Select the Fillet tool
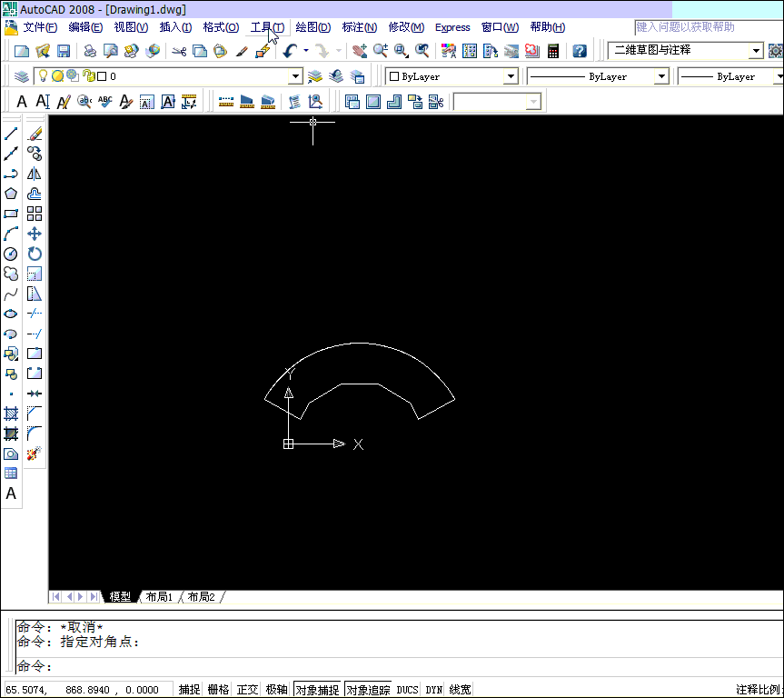 coord(35,434)
